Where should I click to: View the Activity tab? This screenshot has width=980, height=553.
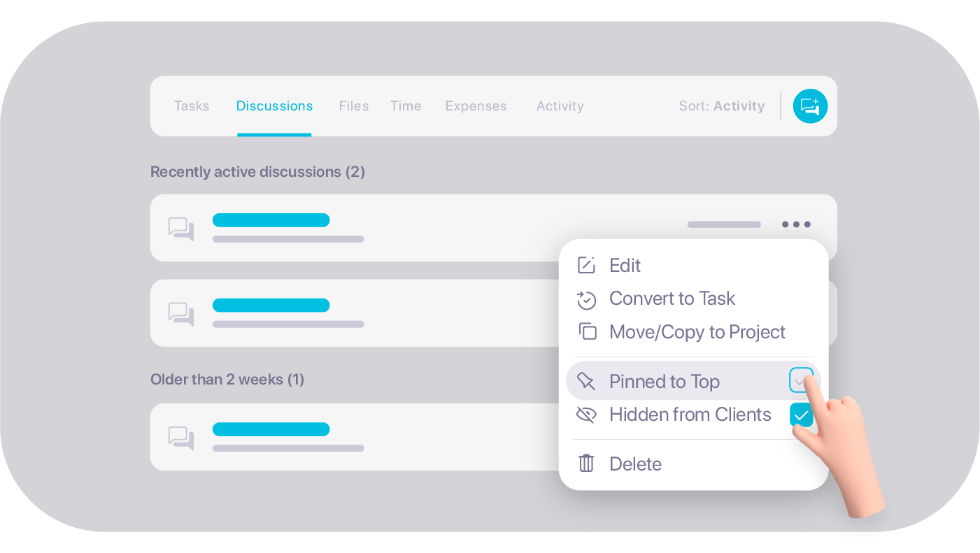tap(560, 106)
